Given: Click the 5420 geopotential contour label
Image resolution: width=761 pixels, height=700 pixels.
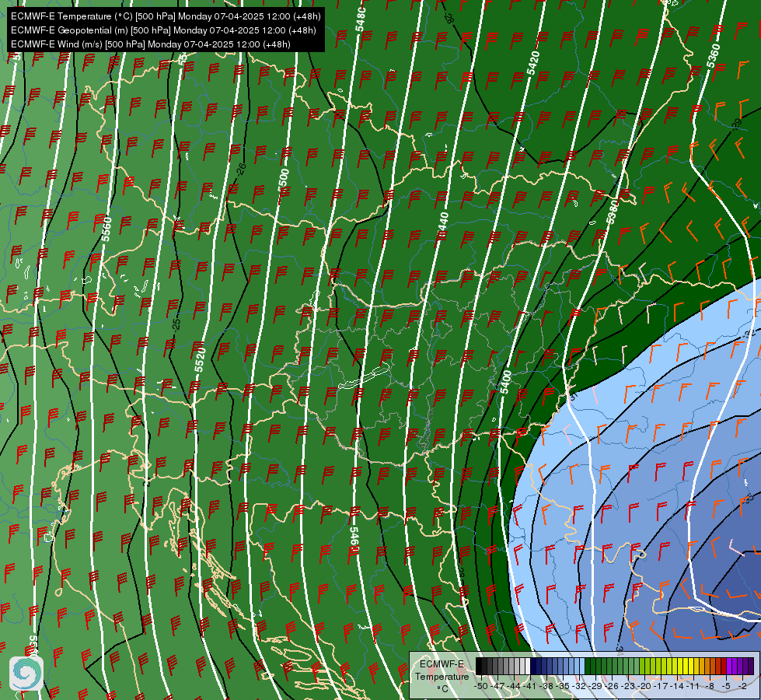Looking at the screenshot, I should (533, 63).
